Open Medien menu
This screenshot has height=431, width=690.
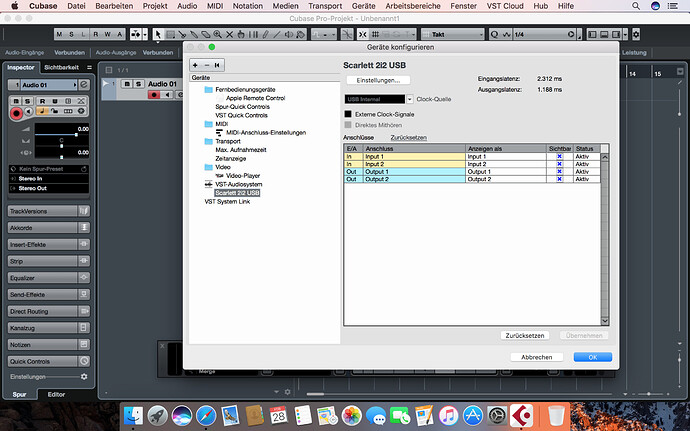pos(286,6)
